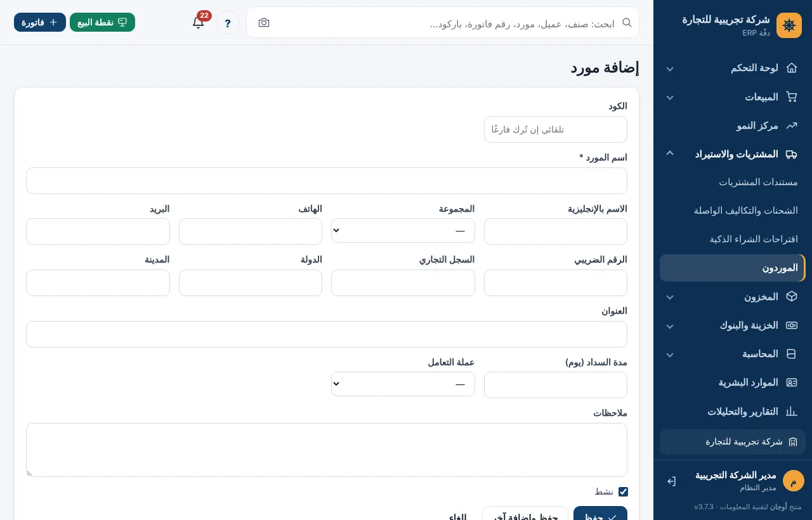
Task: Click the search magnifier icon
Action: pos(627,22)
